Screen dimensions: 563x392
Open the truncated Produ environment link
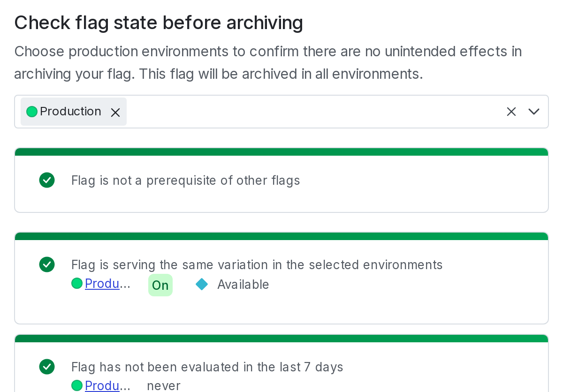101,284
